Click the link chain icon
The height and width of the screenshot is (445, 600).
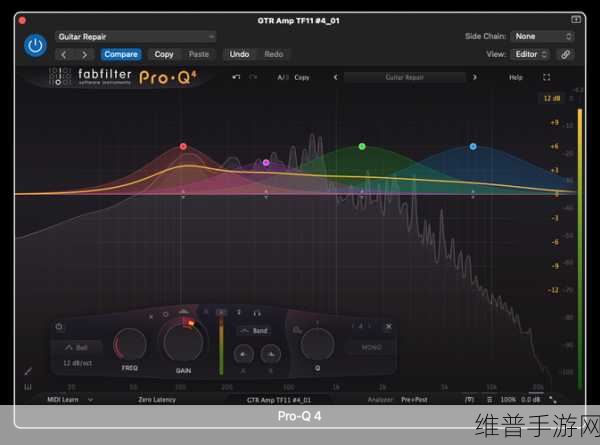(566, 54)
